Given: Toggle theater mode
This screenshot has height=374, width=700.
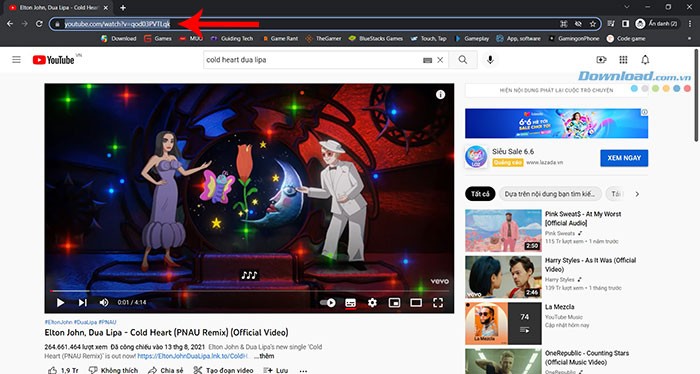Looking at the screenshot, I should 416,303.
